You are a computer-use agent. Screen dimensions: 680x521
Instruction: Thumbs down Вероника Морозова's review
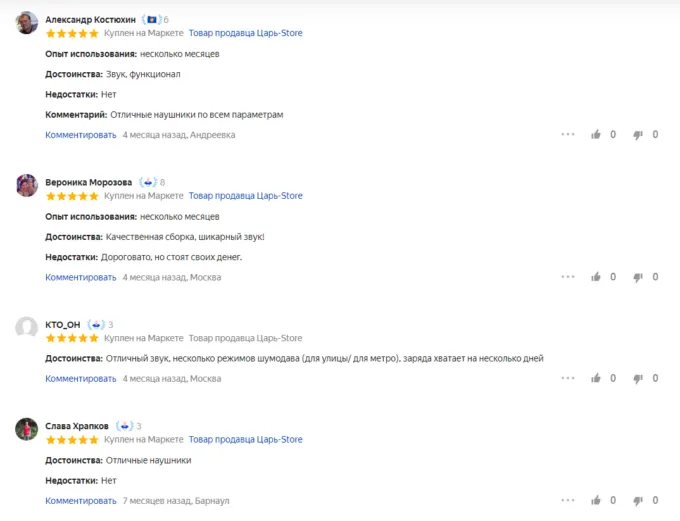tap(638, 277)
